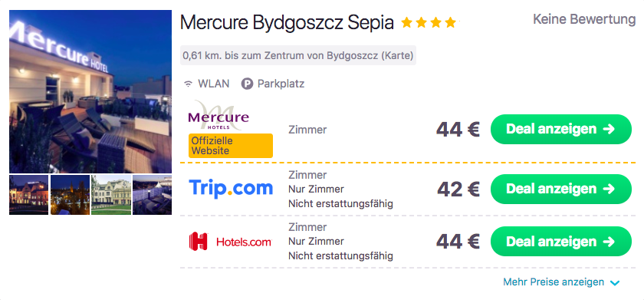Open the Trip.com logo offer
644x300 pixels.
point(231,188)
